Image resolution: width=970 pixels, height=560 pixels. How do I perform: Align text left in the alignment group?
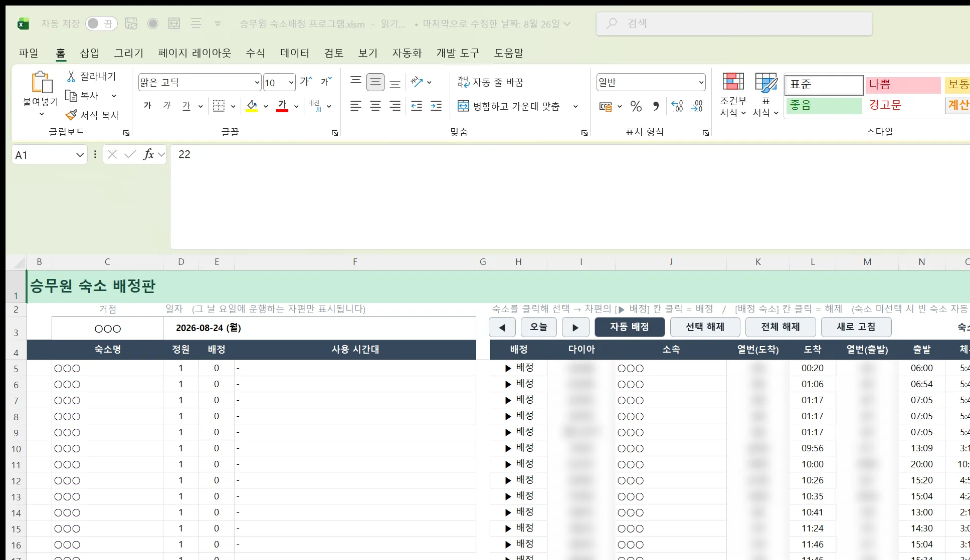point(356,106)
